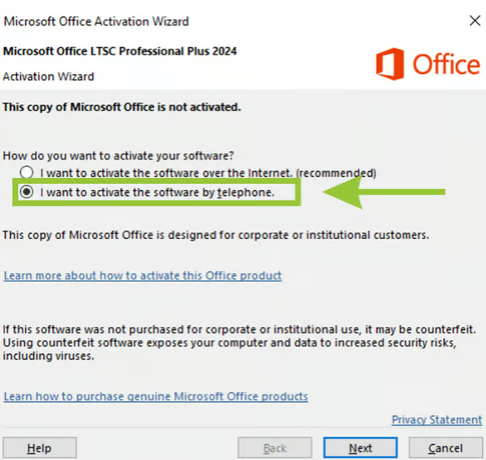Click the Microsoft Office Activation Wizard title bar
Screen dimensions: 486x460
click(x=96, y=21)
